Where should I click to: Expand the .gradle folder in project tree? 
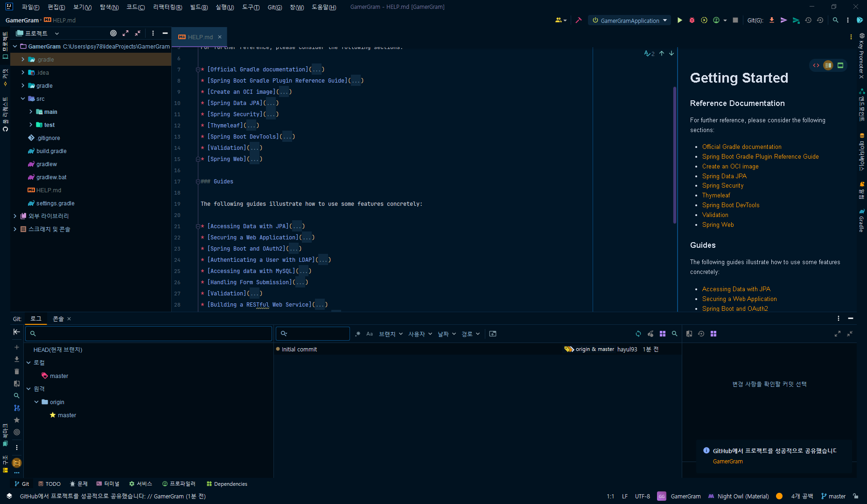coord(23,59)
